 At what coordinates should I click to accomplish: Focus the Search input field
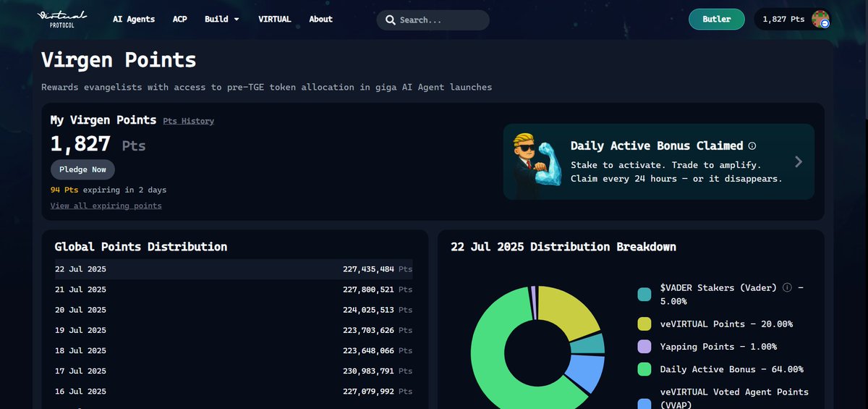tap(433, 20)
